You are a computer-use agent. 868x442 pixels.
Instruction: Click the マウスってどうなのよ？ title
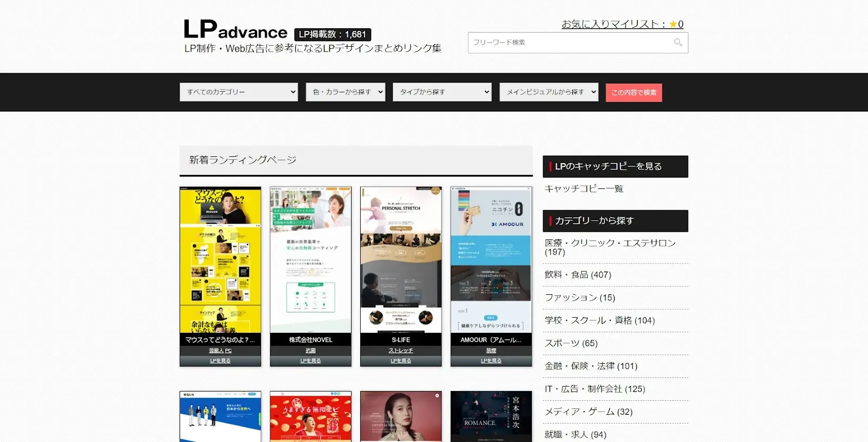coord(220,340)
